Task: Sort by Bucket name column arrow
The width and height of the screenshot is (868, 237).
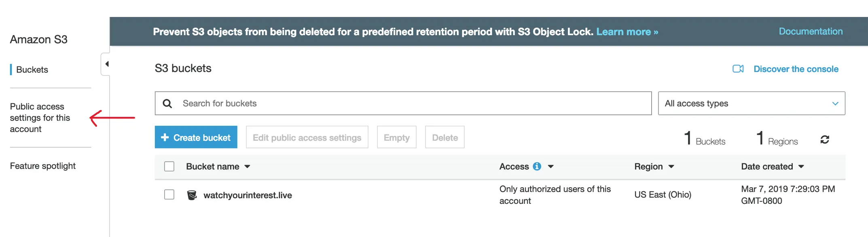Action: pos(248,167)
